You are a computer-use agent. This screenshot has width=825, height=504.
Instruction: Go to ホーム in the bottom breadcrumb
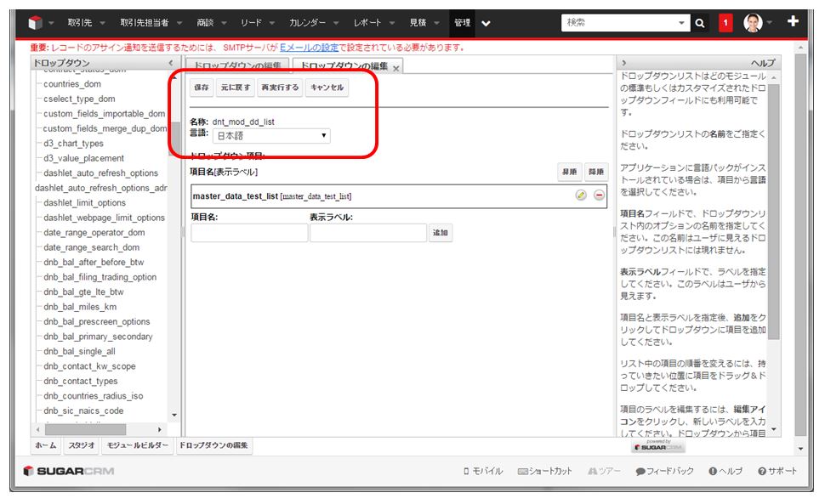[x=46, y=445]
